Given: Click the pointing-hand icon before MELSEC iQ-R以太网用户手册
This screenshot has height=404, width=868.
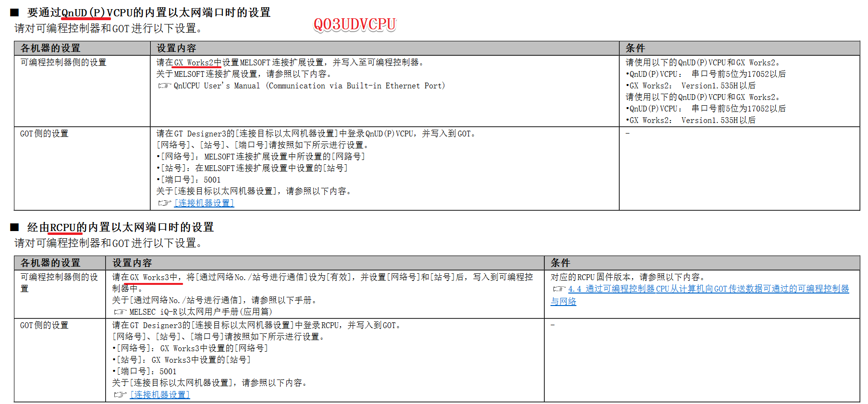Looking at the screenshot, I should pyautogui.click(x=120, y=312).
